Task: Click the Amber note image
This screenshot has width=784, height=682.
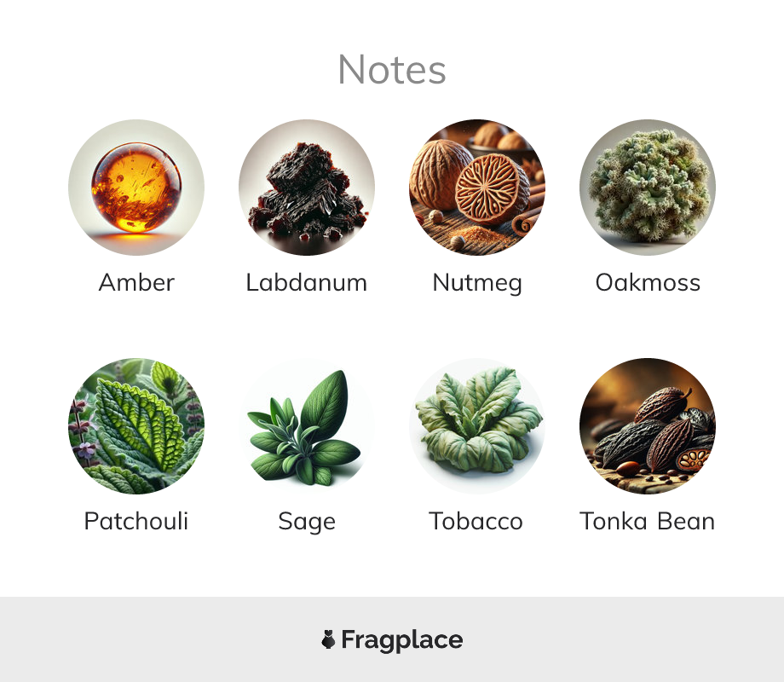Action: [x=136, y=188]
